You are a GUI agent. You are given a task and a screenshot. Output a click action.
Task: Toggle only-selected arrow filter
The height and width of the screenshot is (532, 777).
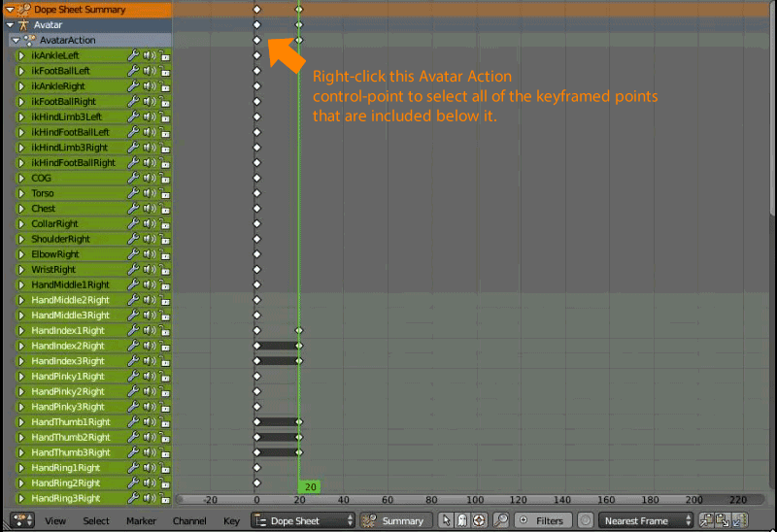click(x=446, y=520)
